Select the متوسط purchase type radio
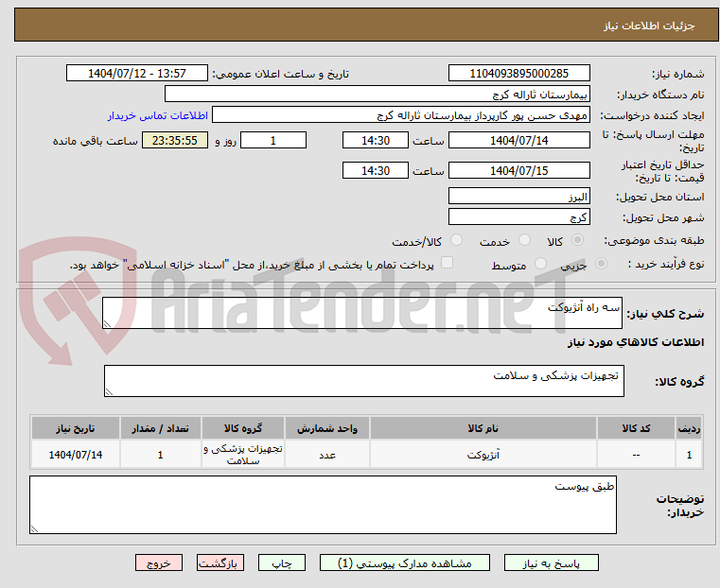This screenshot has width=720, height=588. pyautogui.click(x=540, y=263)
